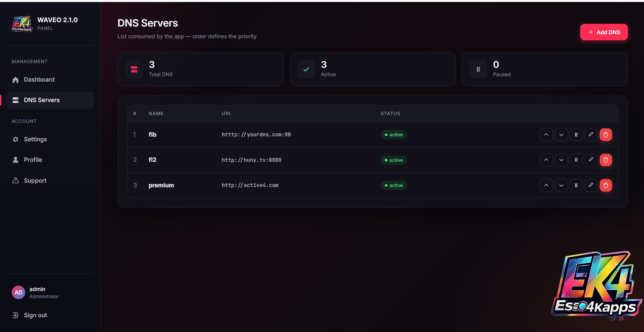The width and height of the screenshot is (644, 332).
Task: Click the Add DNS button
Action: point(604,32)
